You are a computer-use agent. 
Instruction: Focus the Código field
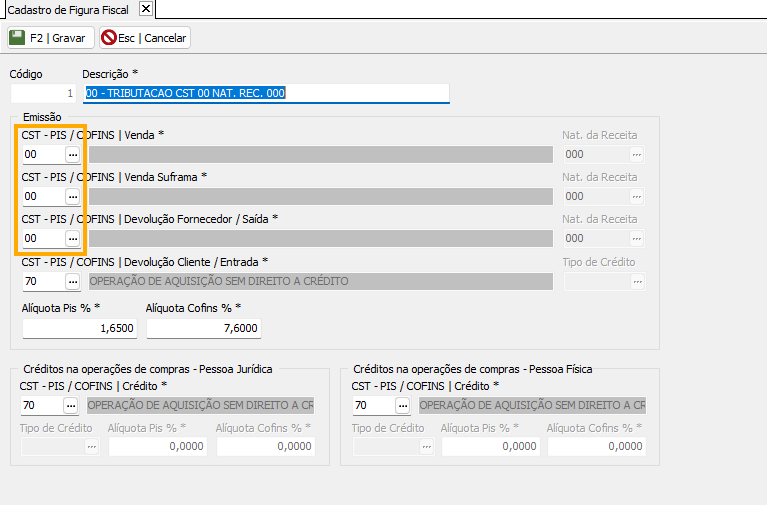[43, 93]
